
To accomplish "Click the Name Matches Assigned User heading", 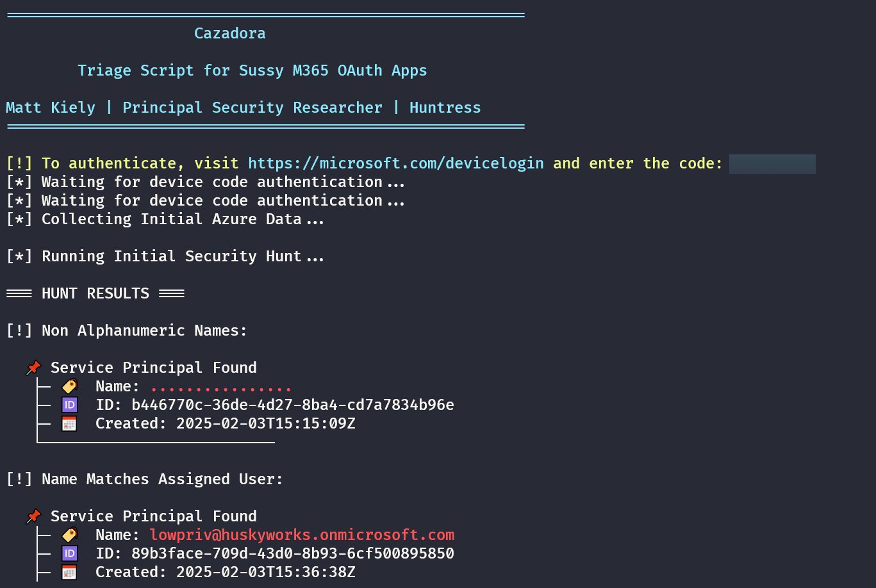I will click(162, 479).
